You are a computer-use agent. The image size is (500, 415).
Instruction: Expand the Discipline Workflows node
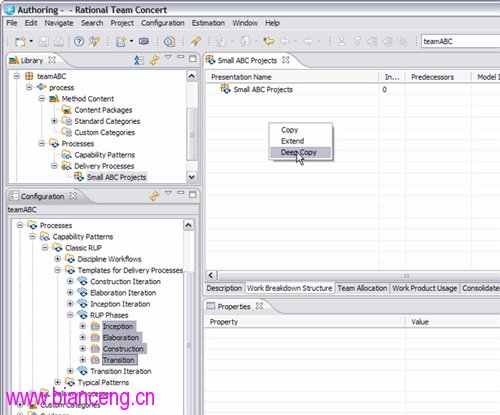58,259
